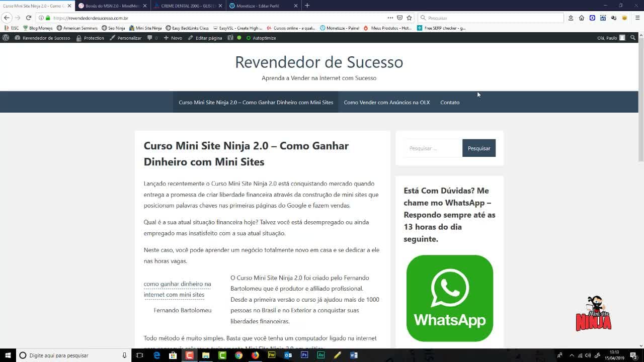The height and width of the screenshot is (362, 644).
Task: Open Como Vender com Anúncios na OLX
Action: click(x=386, y=102)
